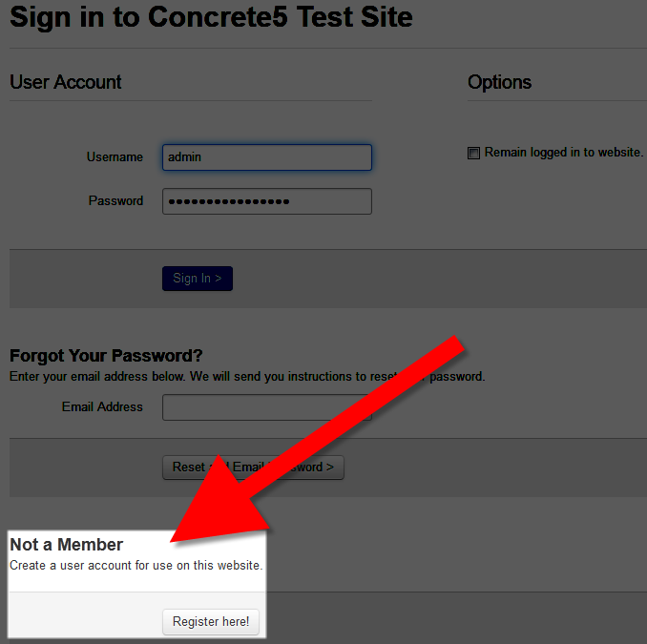647x644 pixels.
Task: Click the "Create a user account" description text
Action: pos(136,566)
